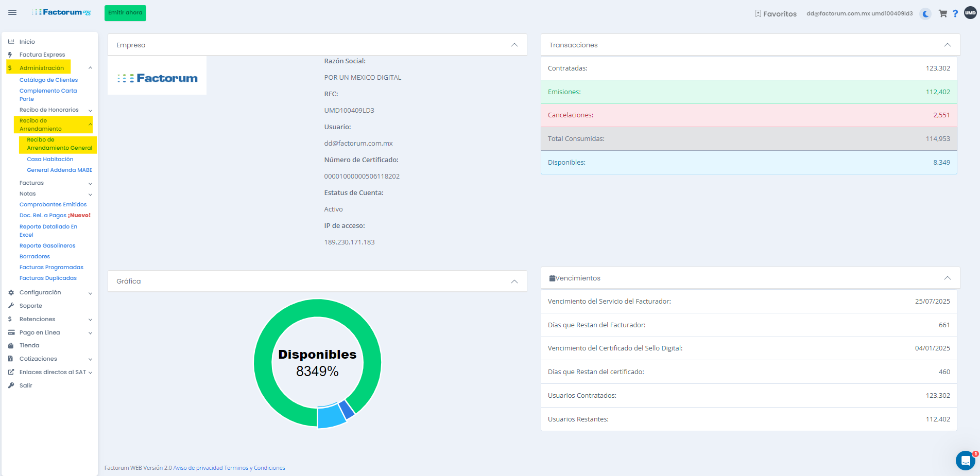Screen dimensions: 980x476
Task: Click the Soporte wrench icon
Action: click(11, 306)
